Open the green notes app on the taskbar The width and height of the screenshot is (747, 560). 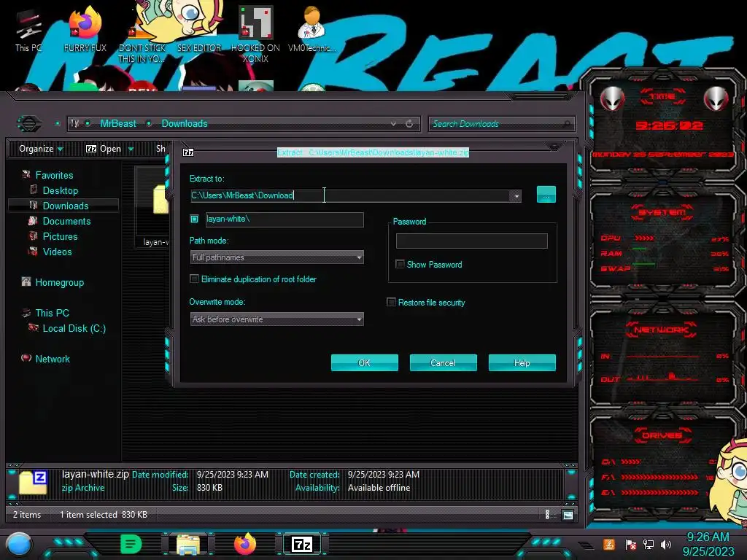131,544
